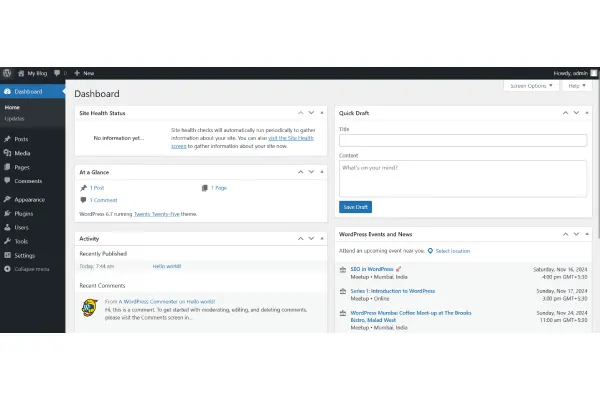Expand the Help tab
The image size is (600, 400).
pyautogui.click(x=575, y=86)
